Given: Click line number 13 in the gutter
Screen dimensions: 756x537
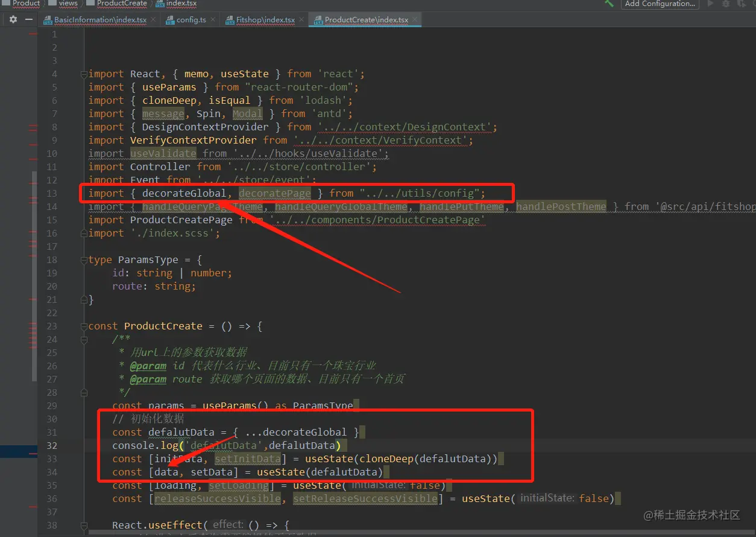Looking at the screenshot, I should click(x=52, y=193).
